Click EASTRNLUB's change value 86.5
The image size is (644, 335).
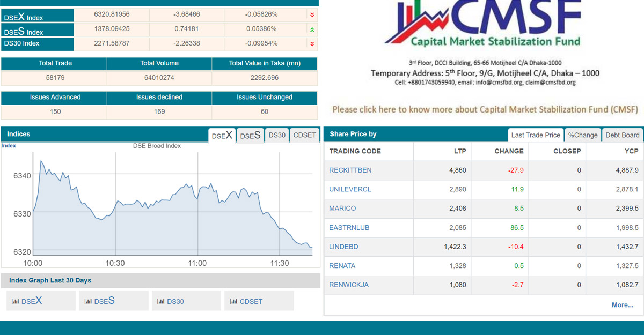(517, 228)
